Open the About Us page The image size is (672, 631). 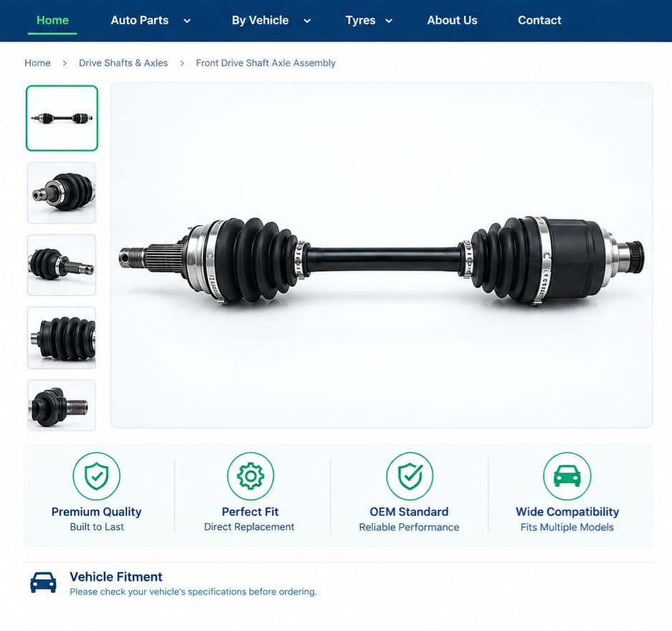[x=452, y=20]
